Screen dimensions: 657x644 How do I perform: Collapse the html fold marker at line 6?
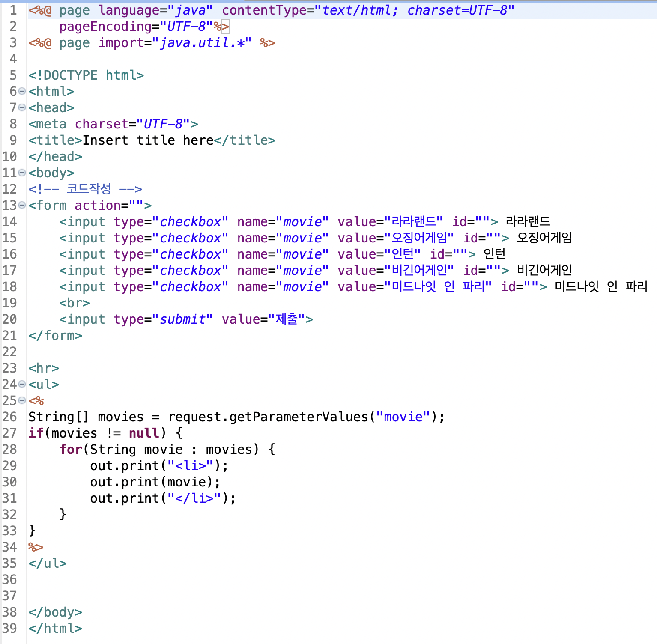[22, 92]
